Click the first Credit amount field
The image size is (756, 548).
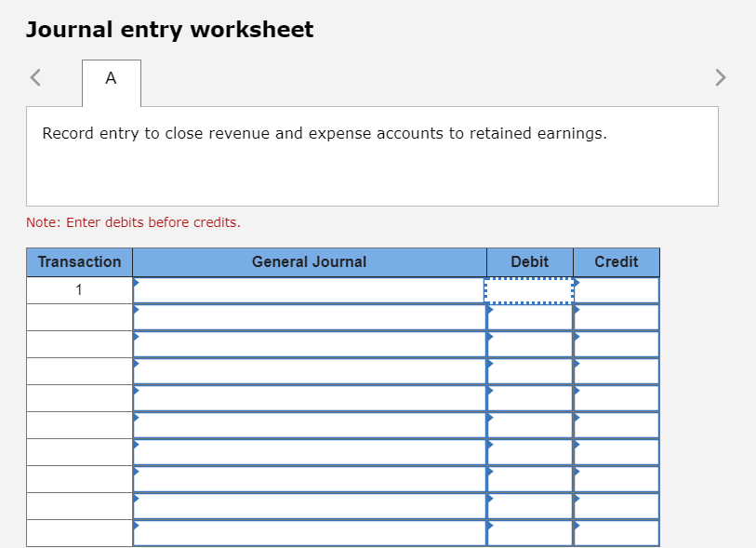[x=617, y=289]
